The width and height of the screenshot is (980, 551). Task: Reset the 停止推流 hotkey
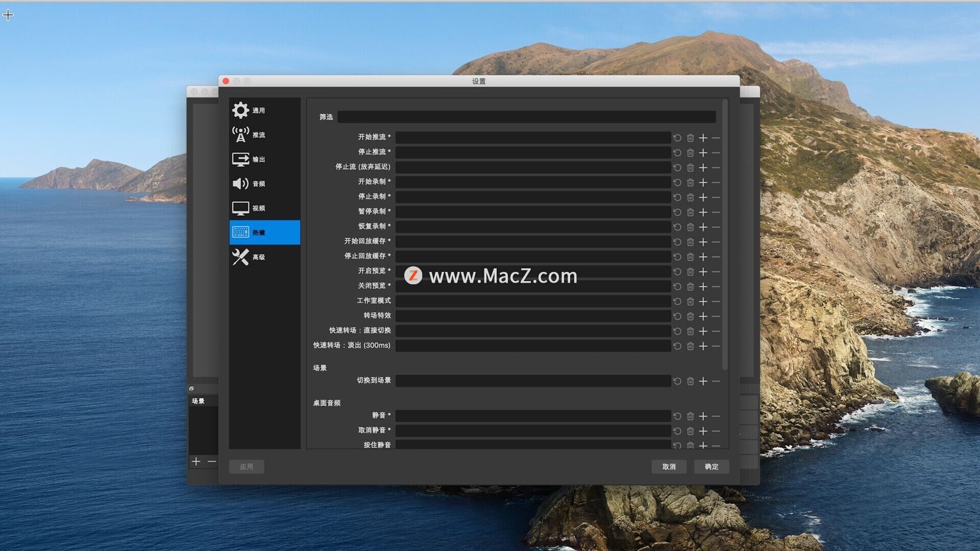click(x=677, y=153)
